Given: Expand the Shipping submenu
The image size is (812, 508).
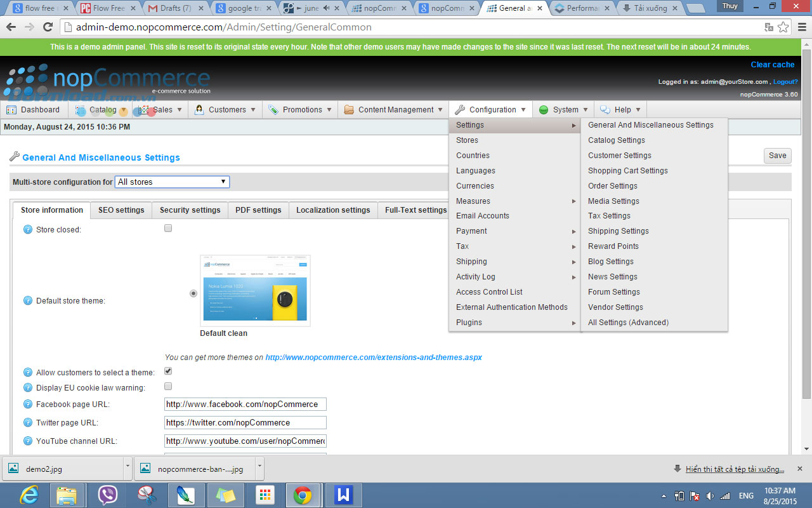Looking at the screenshot, I should 514,262.
